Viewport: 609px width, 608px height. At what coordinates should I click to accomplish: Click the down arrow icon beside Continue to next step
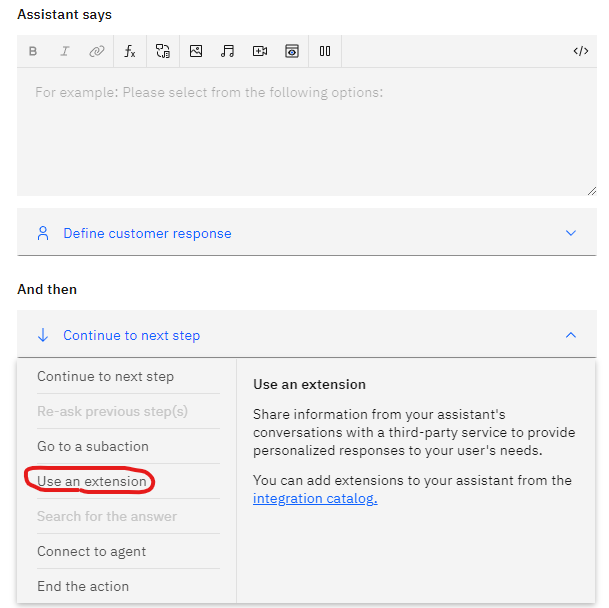pyautogui.click(x=43, y=335)
